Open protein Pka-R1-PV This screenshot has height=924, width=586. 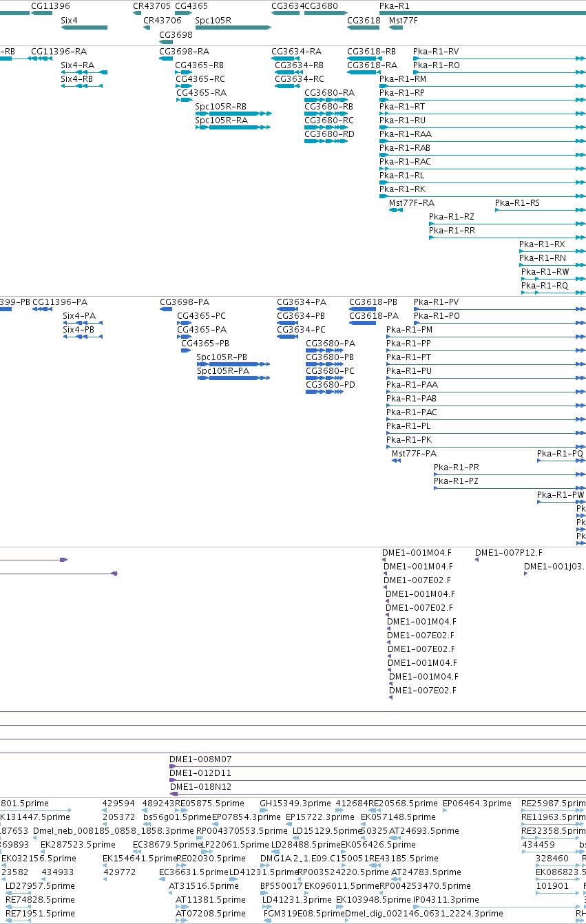[437, 302]
